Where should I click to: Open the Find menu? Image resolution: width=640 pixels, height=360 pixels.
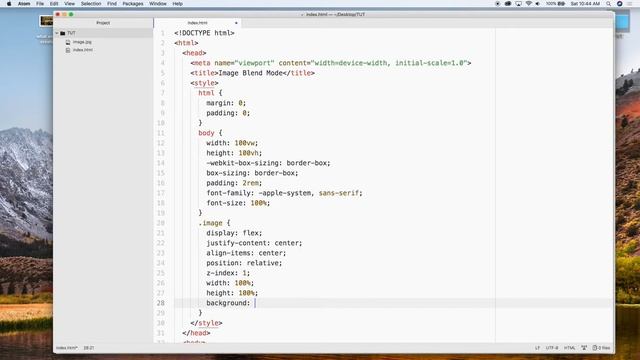[x=112, y=4]
